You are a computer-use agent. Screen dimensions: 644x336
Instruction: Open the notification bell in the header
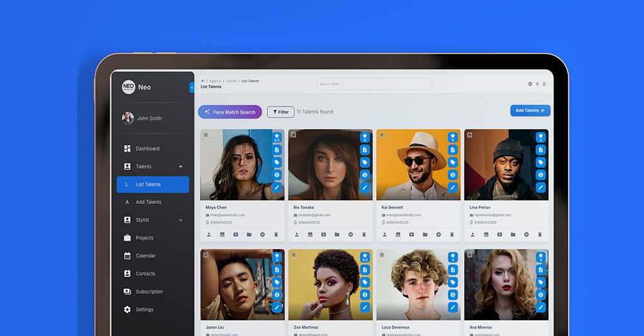pyautogui.click(x=544, y=84)
